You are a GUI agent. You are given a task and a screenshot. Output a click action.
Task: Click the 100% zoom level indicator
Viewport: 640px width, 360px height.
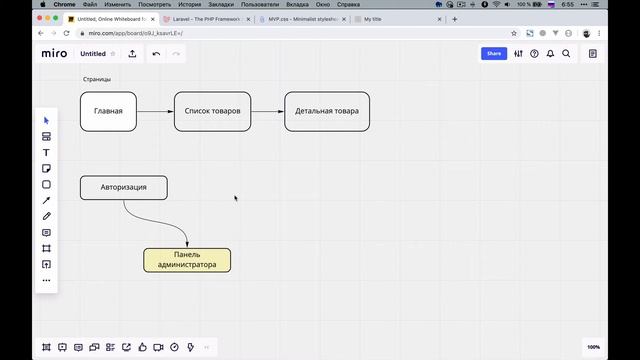[593, 347]
